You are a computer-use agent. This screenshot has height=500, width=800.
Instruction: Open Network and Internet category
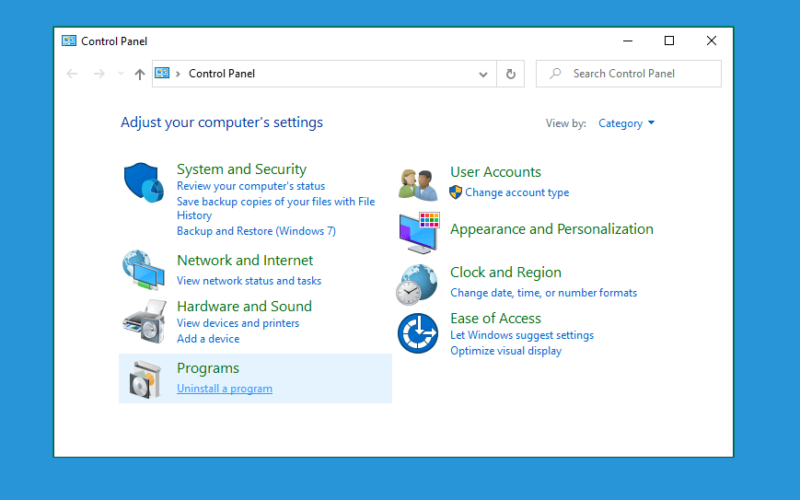point(245,260)
